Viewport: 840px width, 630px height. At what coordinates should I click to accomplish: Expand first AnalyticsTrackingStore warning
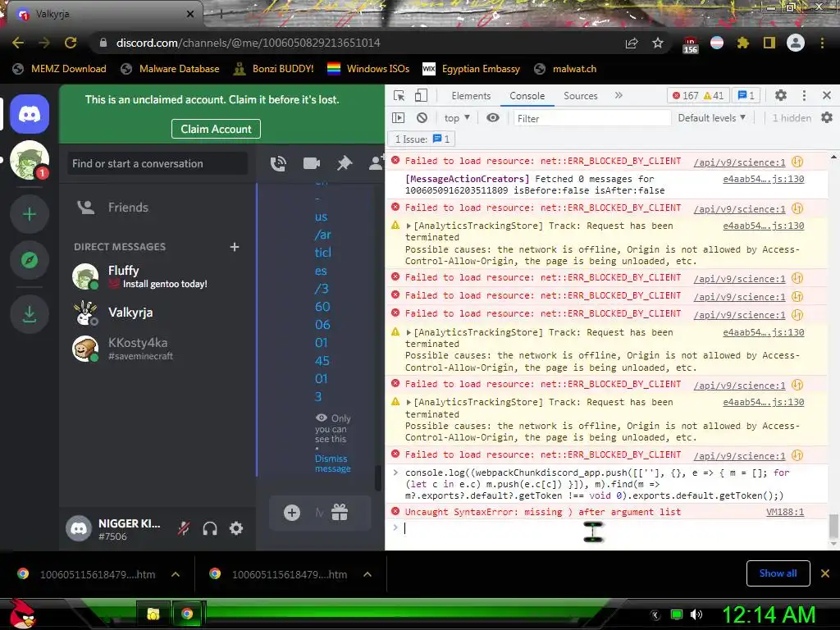(409, 226)
